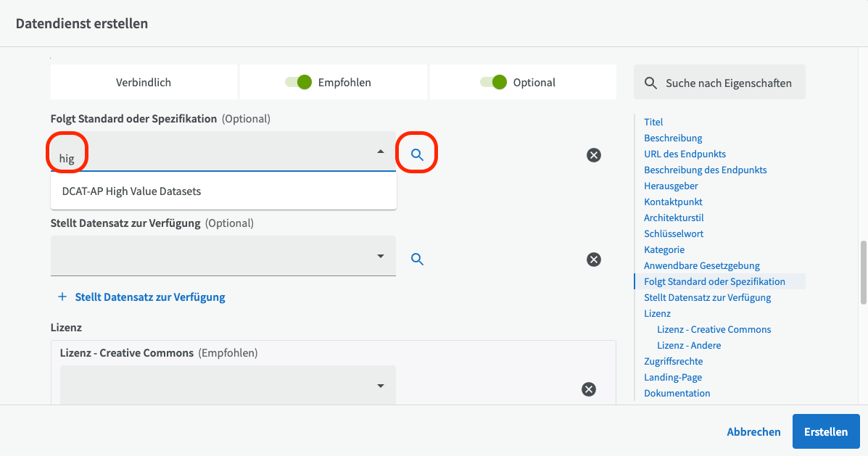Clear the Stellt Datensatz zur Verfügung field
868x456 pixels.
593,259
